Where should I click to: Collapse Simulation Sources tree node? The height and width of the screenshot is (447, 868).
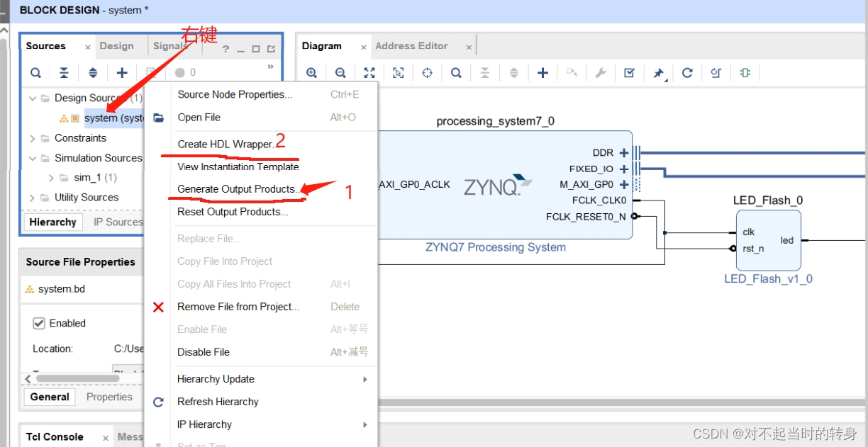[x=33, y=158]
